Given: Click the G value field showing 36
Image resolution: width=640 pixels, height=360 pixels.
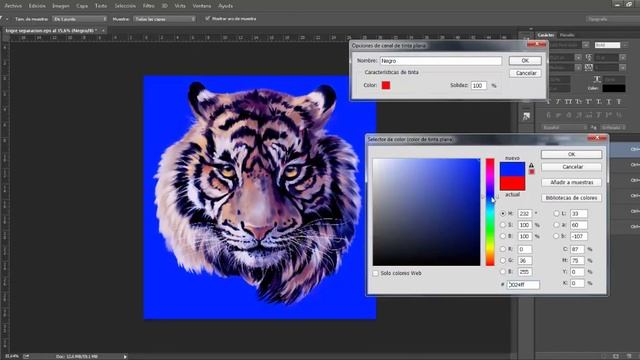Looking at the screenshot, I should coord(525,260).
